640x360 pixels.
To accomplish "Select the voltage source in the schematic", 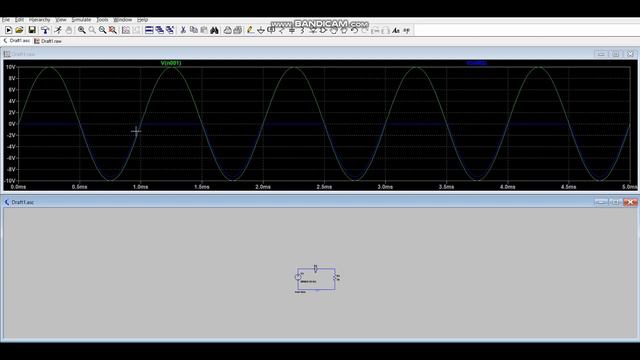I will [x=298, y=277].
